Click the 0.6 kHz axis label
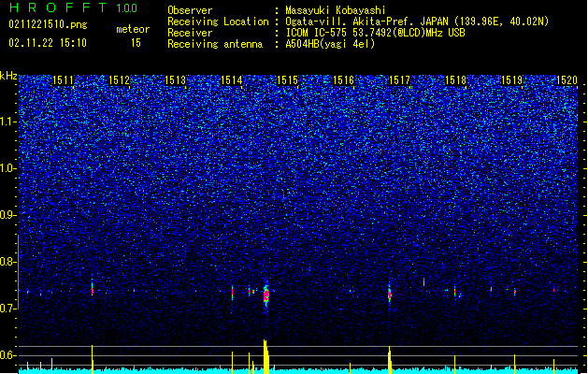Screen dimensions: 588x374 [x=8, y=355]
